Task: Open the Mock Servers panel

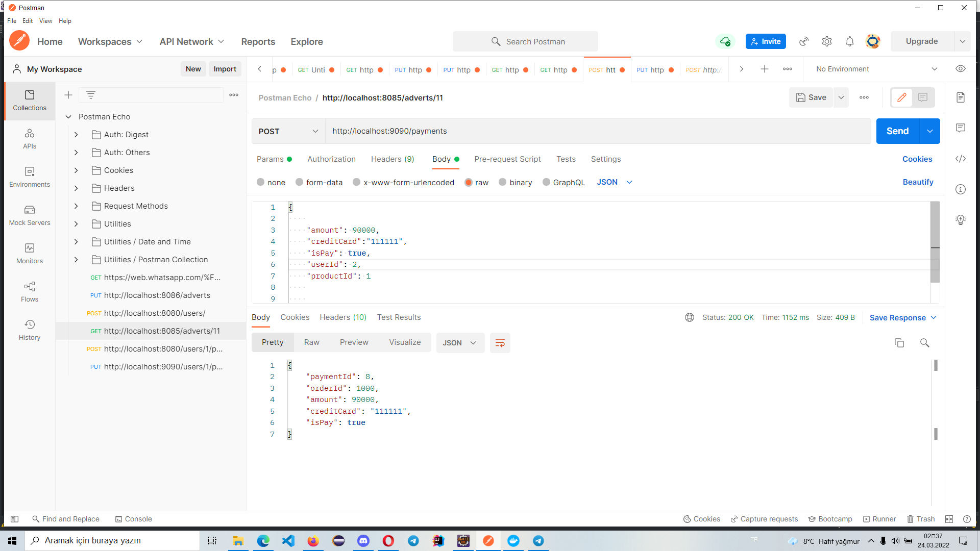Action: click(29, 215)
